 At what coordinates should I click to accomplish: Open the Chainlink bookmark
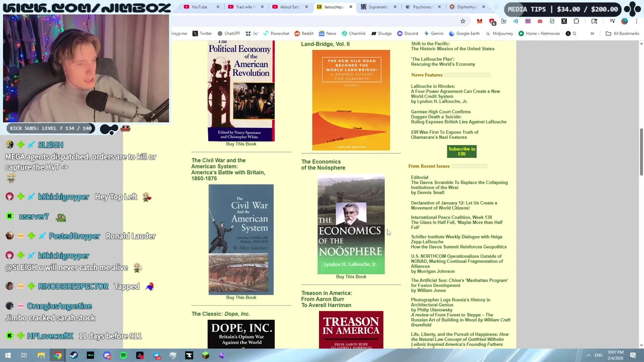[x=354, y=34]
